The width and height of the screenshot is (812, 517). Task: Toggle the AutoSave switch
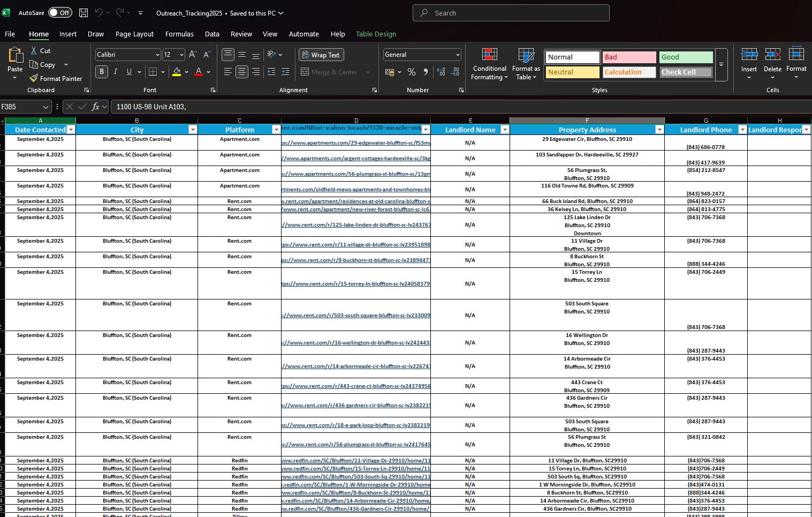[60, 13]
